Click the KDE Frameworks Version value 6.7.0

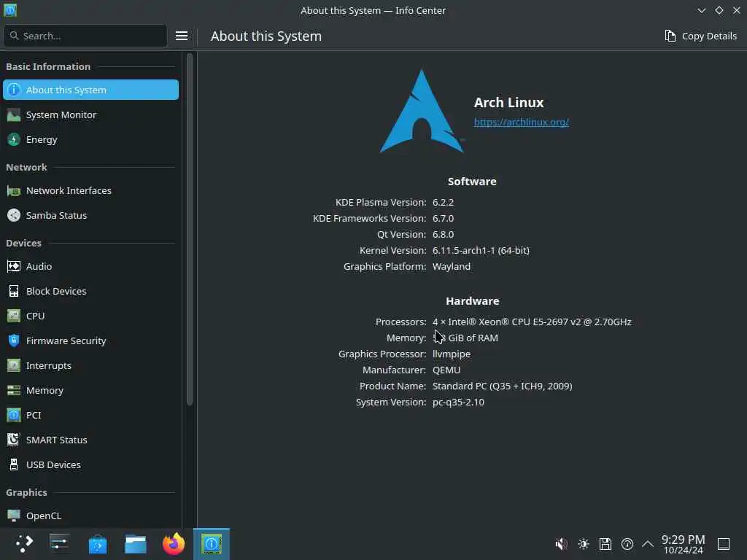click(443, 219)
